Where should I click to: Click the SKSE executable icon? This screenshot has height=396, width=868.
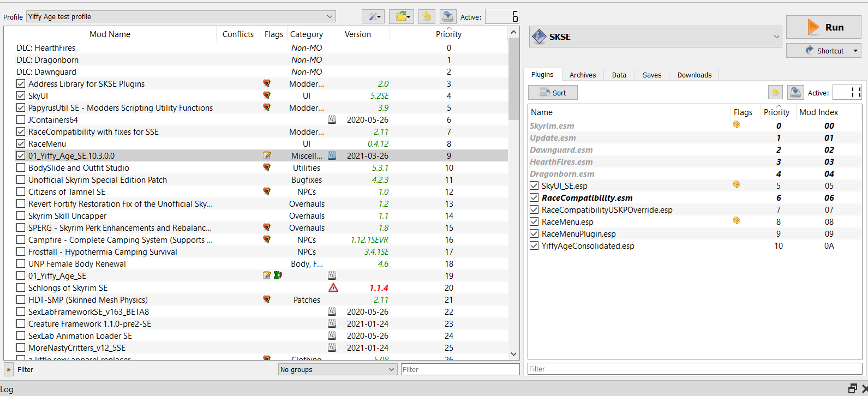click(x=539, y=37)
